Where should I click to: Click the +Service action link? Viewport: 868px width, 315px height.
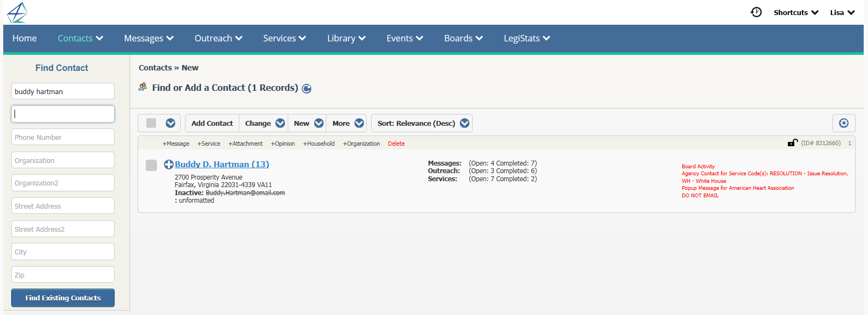click(x=209, y=144)
